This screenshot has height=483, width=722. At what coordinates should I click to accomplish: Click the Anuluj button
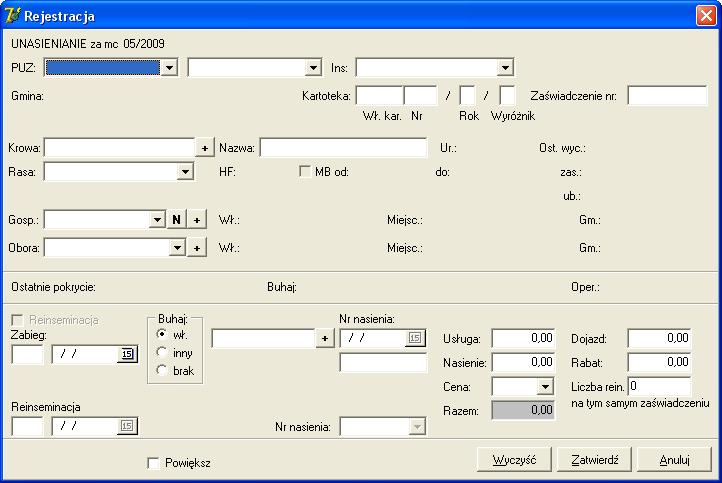(675, 460)
